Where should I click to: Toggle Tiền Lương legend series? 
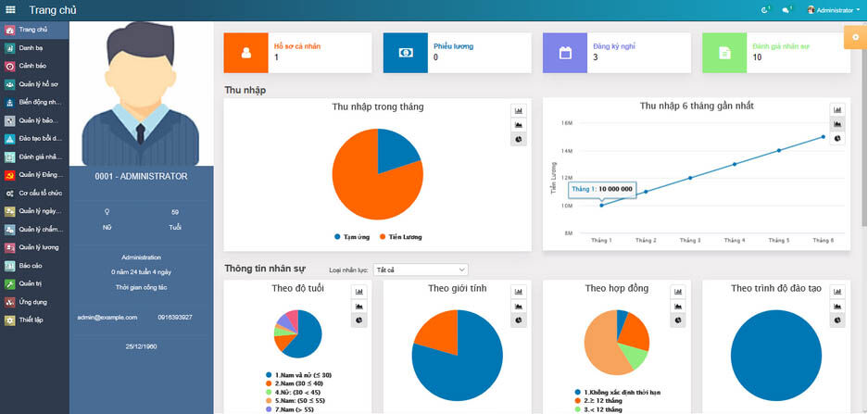click(x=400, y=237)
